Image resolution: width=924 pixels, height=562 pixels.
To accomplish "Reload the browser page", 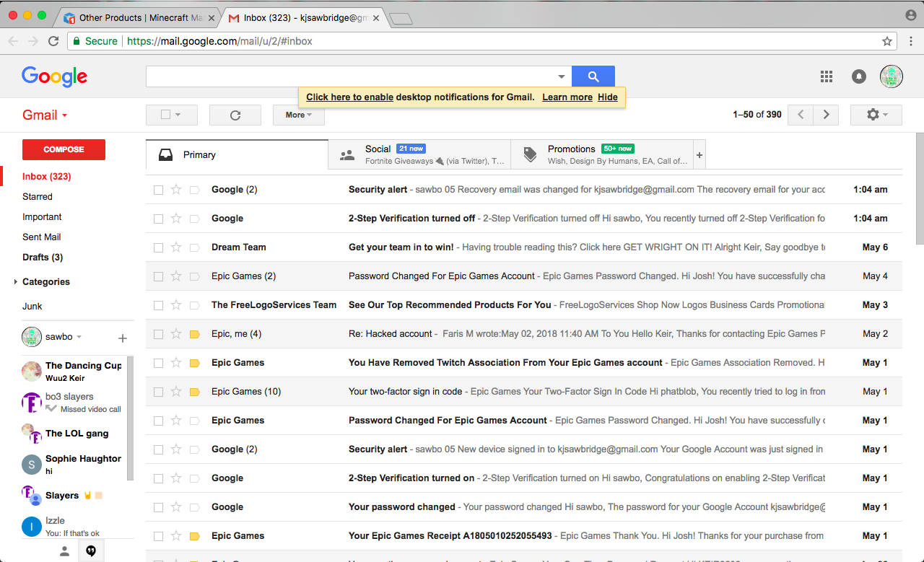I will coord(53,41).
